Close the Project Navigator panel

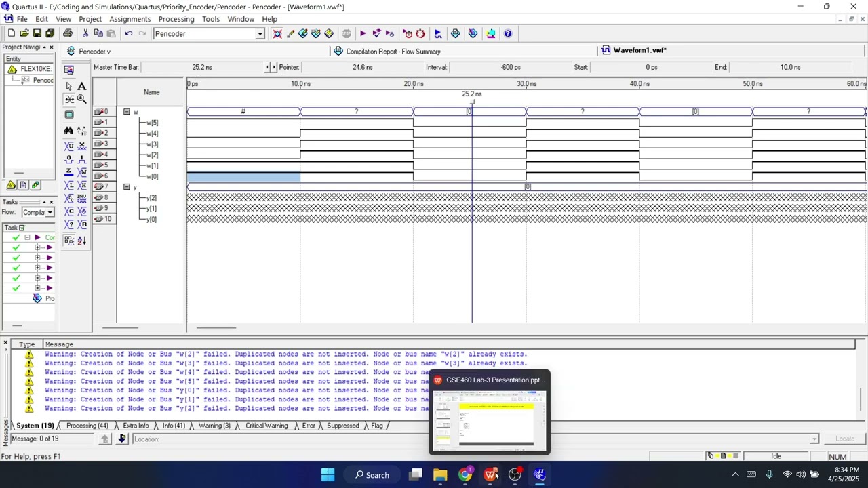tap(52, 47)
